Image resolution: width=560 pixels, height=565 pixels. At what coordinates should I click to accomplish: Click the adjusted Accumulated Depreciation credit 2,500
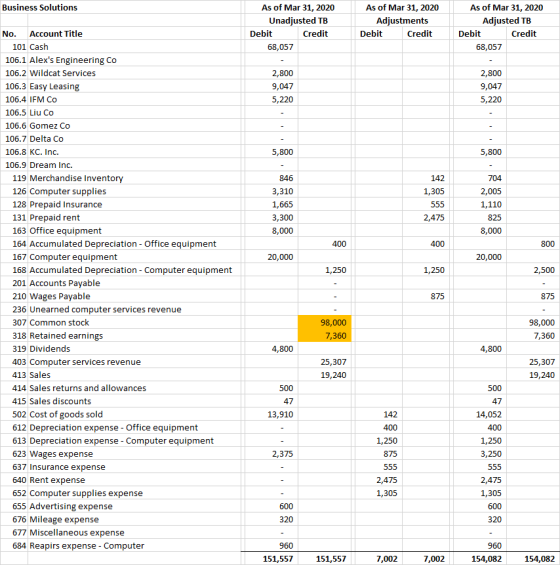(x=544, y=270)
